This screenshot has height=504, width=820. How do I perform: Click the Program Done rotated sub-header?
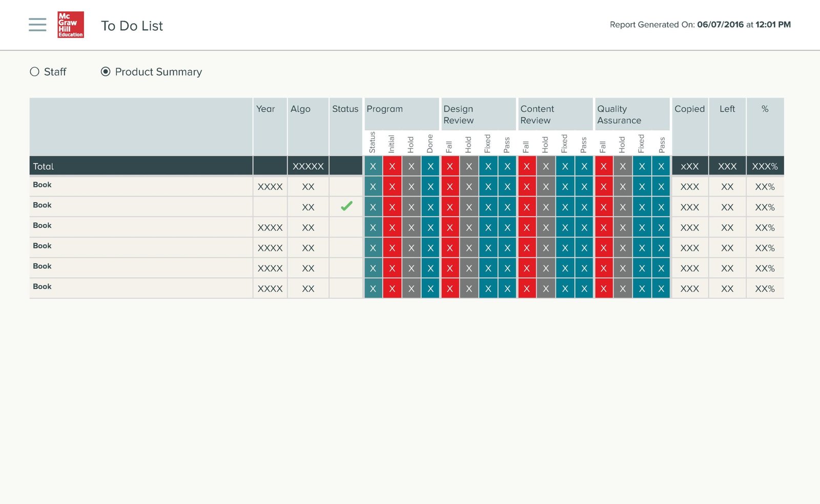(x=430, y=143)
